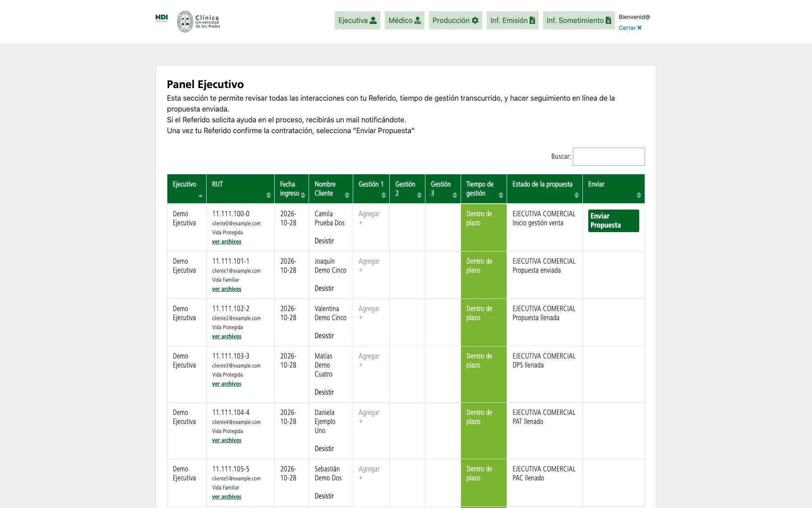Sort by Gestión 2 column arrow
The image size is (812, 508).
click(x=419, y=195)
